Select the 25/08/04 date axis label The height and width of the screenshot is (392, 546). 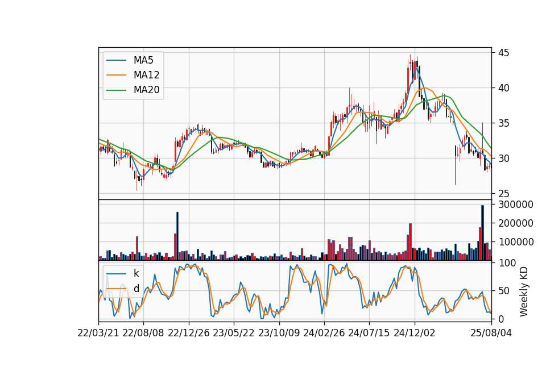(x=491, y=333)
